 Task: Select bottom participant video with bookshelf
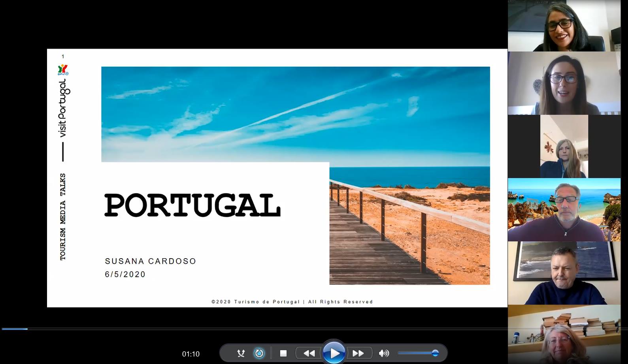tap(564, 334)
